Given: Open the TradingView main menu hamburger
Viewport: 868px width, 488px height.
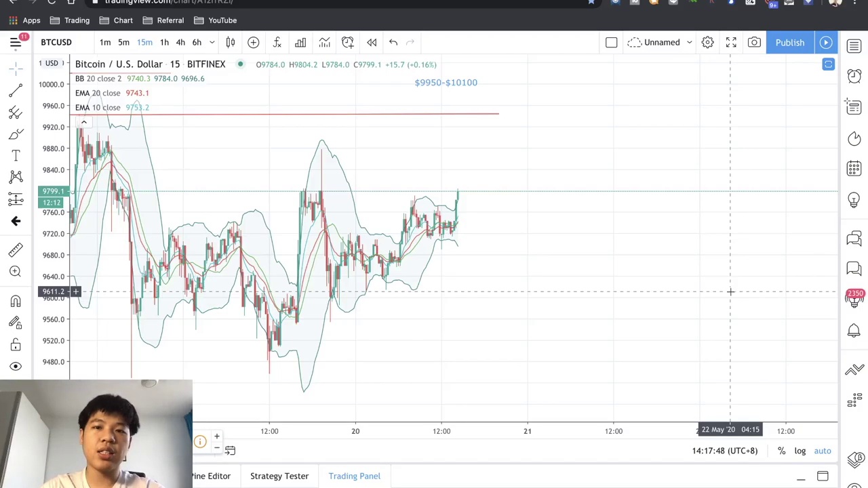Looking at the screenshot, I should click(x=16, y=43).
